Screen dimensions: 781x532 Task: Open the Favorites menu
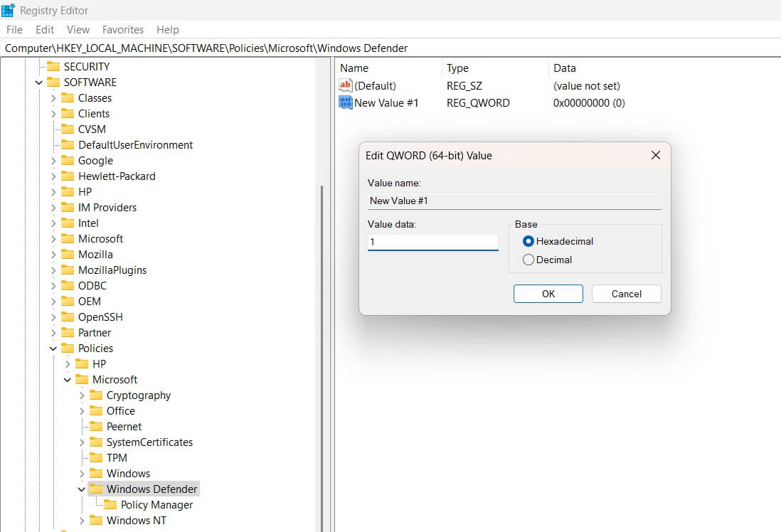pyautogui.click(x=122, y=29)
